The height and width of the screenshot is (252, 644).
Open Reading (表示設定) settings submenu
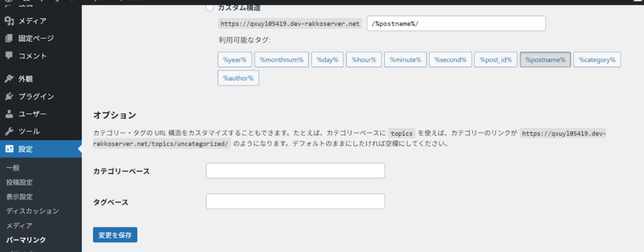coord(19,197)
